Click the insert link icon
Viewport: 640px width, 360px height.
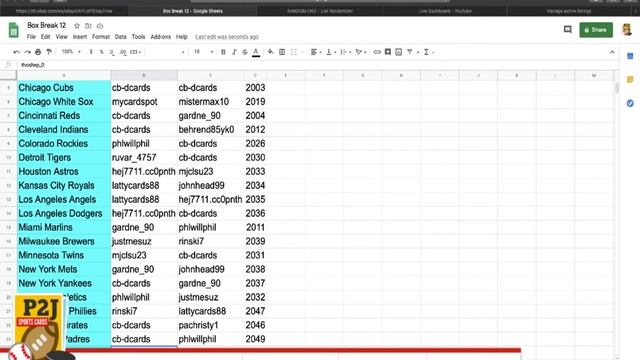(x=377, y=52)
